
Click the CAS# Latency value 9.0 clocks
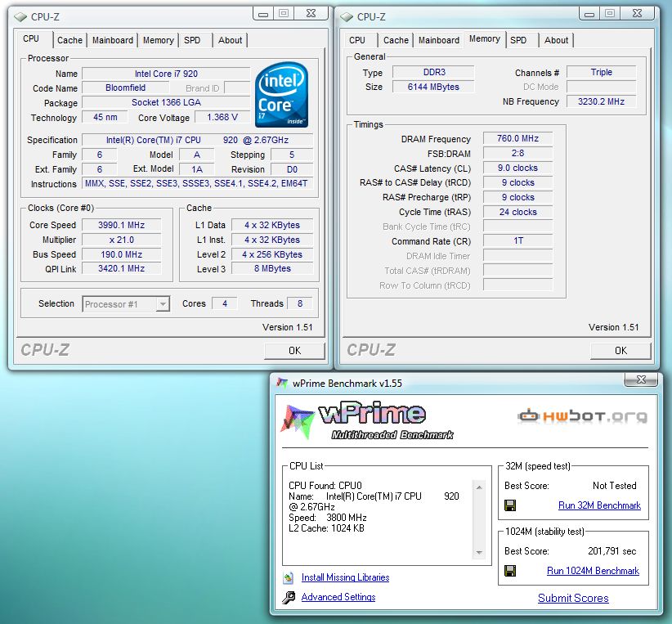(x=517, y=168)
